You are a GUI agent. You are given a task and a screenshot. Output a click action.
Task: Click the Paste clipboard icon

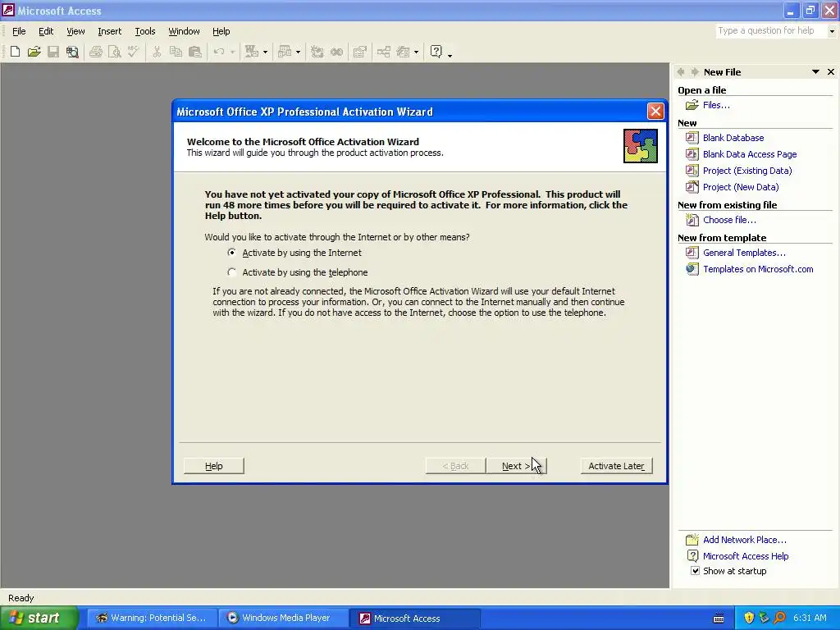(195, 52)
